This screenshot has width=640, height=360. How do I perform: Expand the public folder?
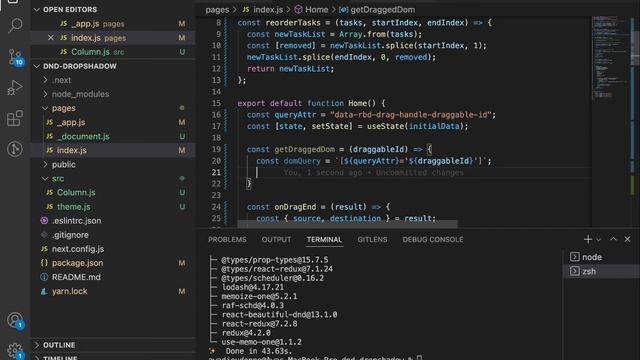tap(113, 164)
